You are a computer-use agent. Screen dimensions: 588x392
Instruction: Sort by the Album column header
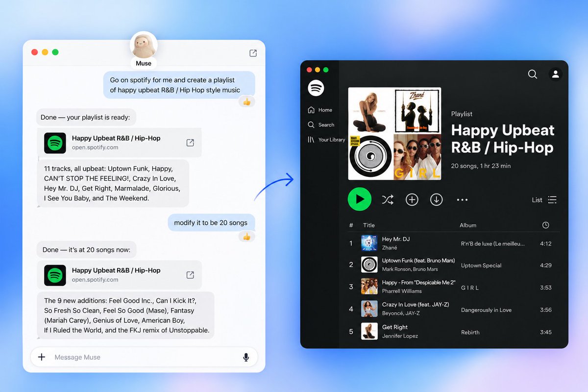[x=468, y=225]
